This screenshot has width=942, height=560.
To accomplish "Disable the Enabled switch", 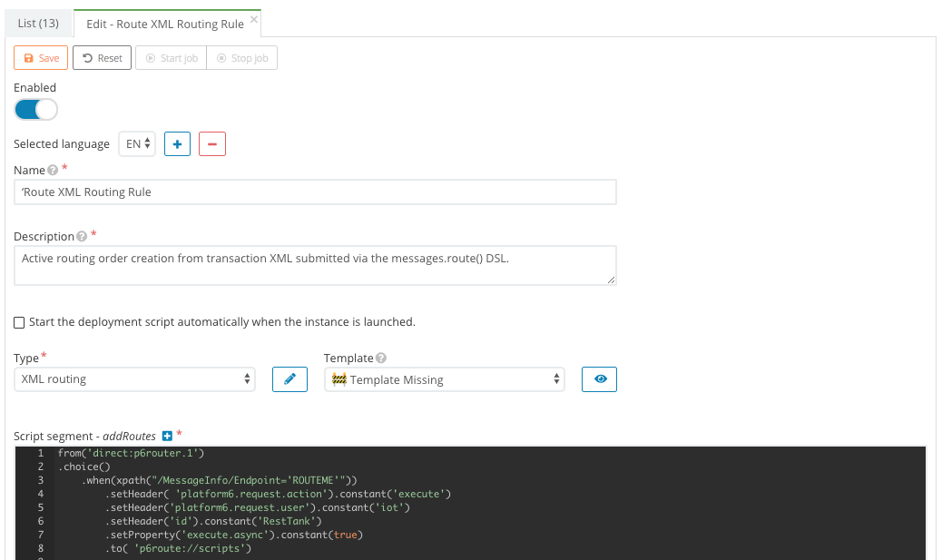I will 35,109.
